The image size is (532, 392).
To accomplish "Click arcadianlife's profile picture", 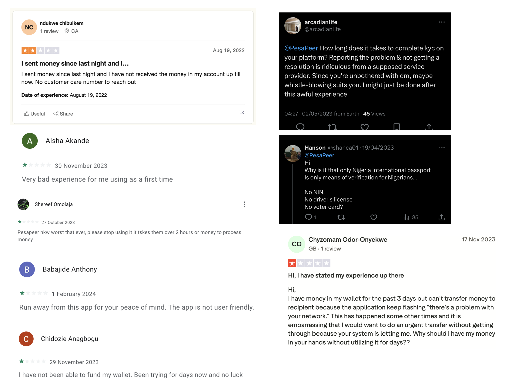I will point(293,26).
